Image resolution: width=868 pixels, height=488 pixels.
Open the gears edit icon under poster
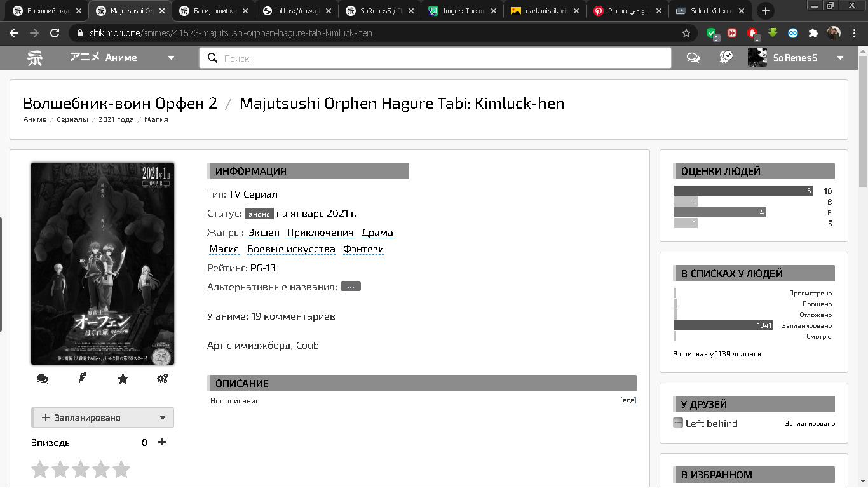point(163,379)
